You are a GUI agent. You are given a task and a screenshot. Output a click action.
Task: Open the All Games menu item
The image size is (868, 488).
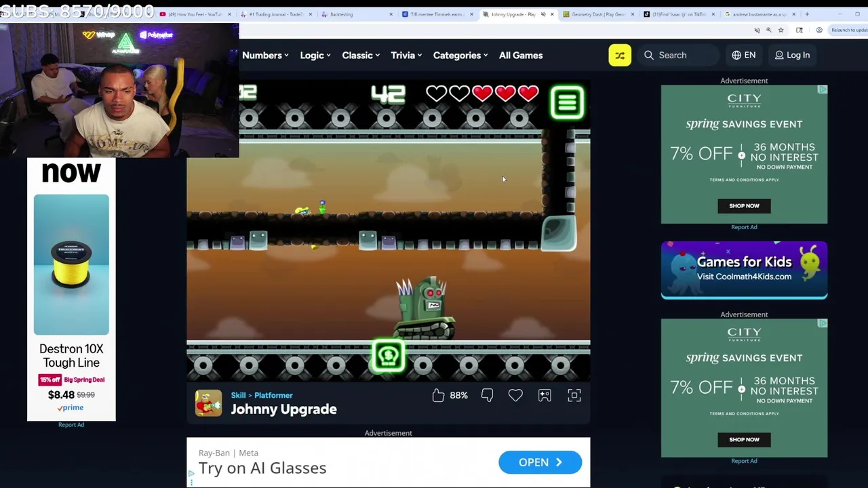point(521,55)
